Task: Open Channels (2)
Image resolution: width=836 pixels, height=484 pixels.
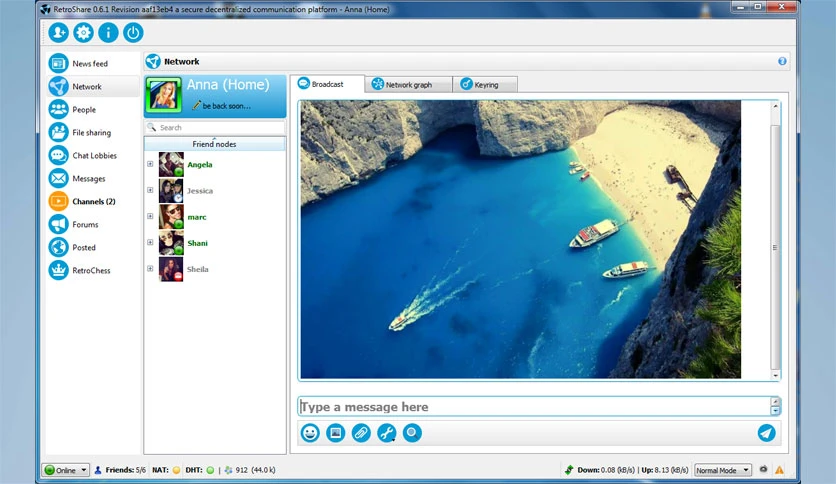Action: 93,201
